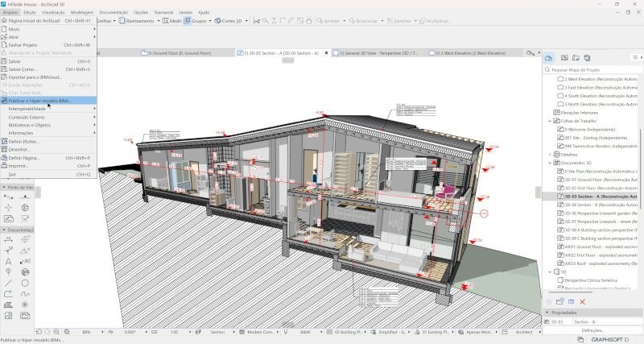Screen dimensions: 644x344
Task: Open the navigator panel options menu icon
Action: pos(636,58)
